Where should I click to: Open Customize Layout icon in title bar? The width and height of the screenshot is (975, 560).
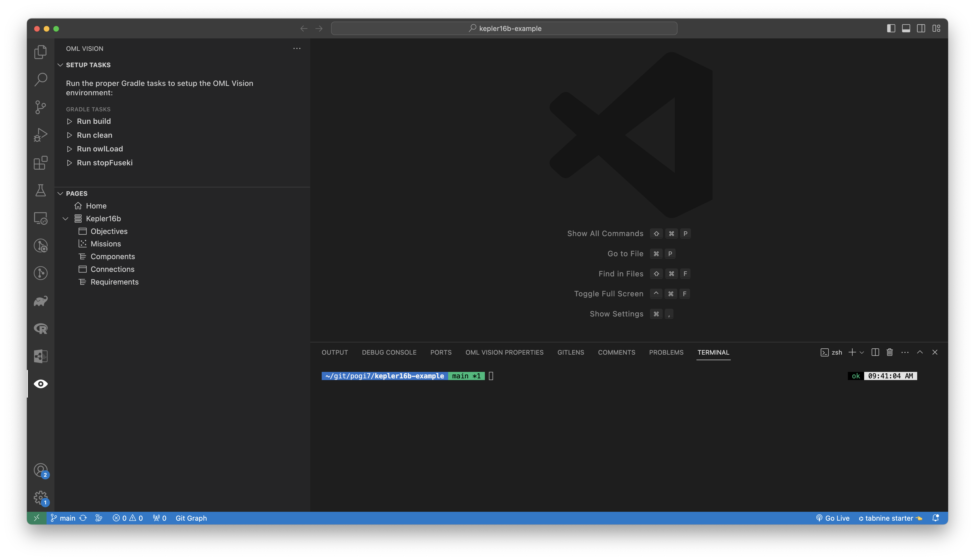(936, 29)
